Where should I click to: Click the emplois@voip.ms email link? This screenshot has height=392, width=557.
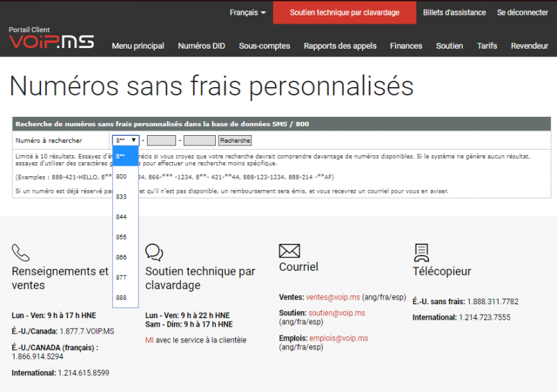point(338,338)
